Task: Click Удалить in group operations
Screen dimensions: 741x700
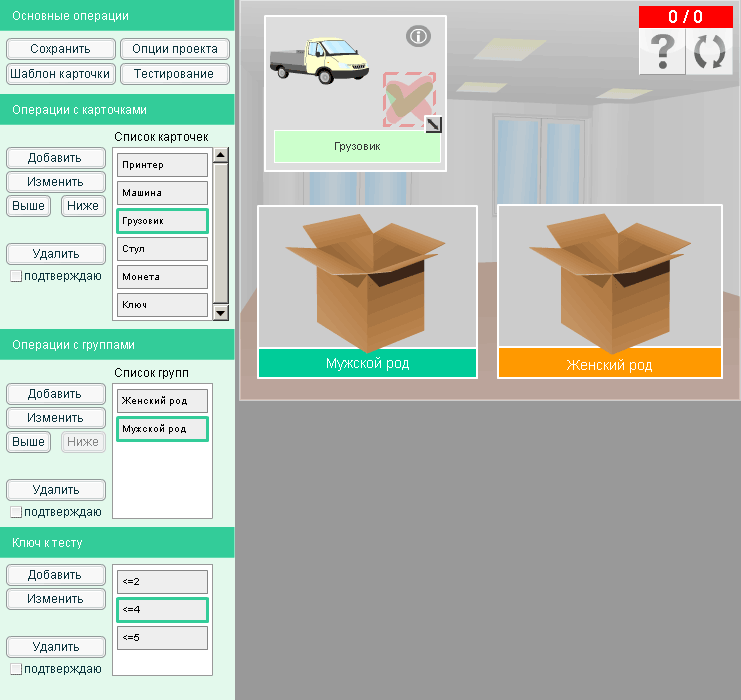Action: 56,490
